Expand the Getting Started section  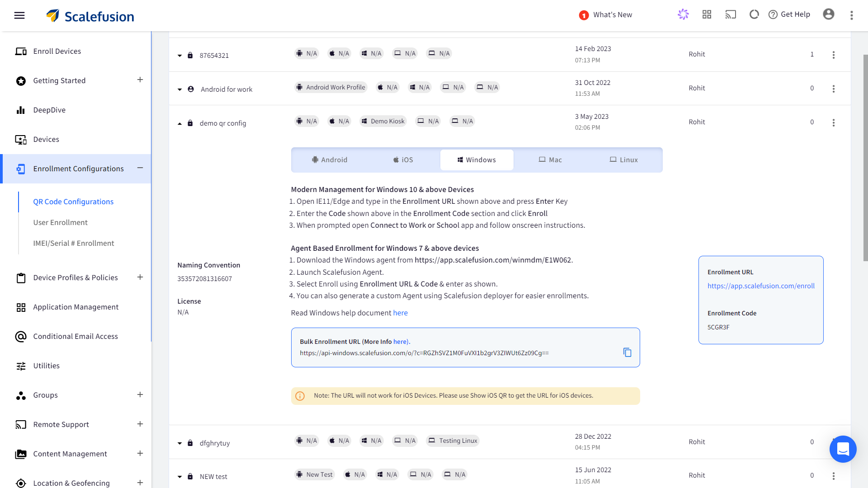140,80
